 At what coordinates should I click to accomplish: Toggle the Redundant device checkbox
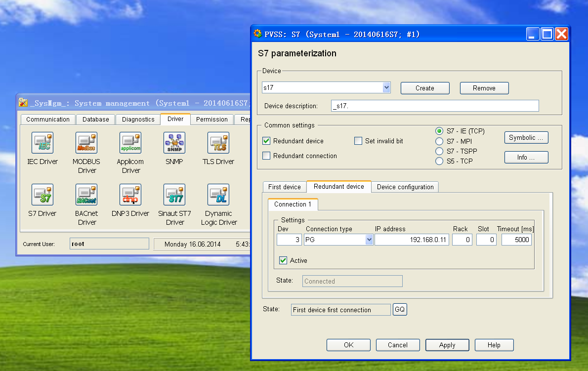(x=266, y=141)
